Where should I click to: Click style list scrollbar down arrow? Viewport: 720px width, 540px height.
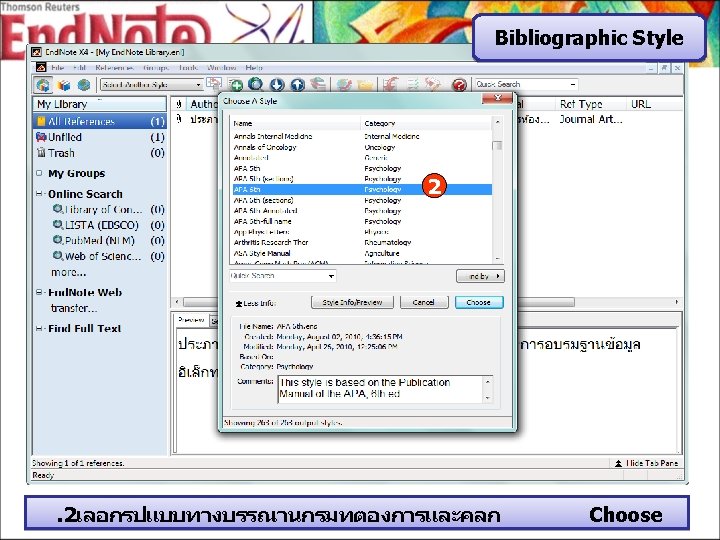(497, 259)
